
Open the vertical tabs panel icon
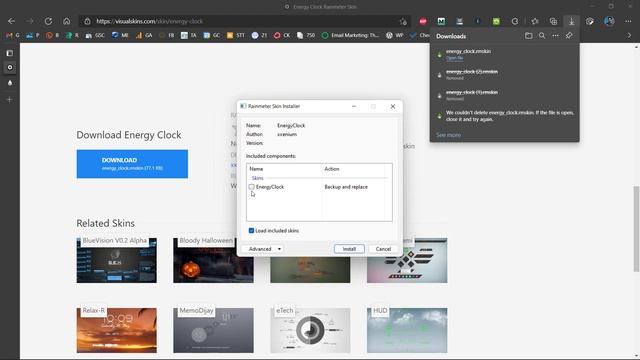click(10, 53)
